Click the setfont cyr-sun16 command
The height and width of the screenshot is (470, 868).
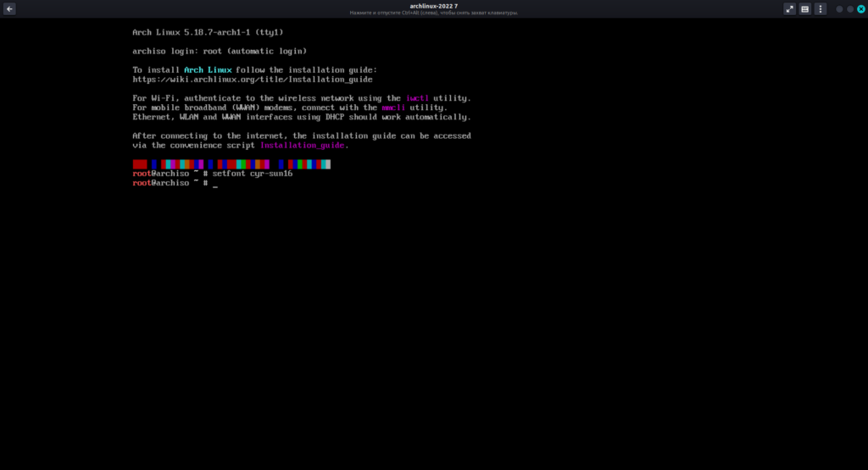[x=253, y=174]
